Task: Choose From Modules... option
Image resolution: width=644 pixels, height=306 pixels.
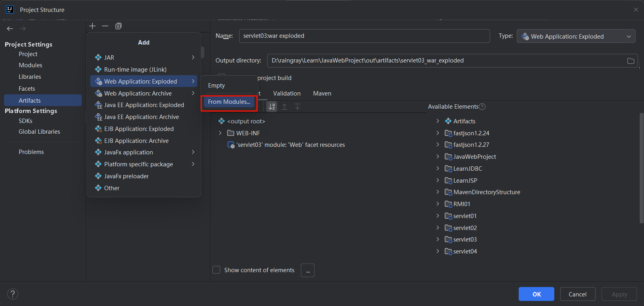Action: tap(229, 102)
